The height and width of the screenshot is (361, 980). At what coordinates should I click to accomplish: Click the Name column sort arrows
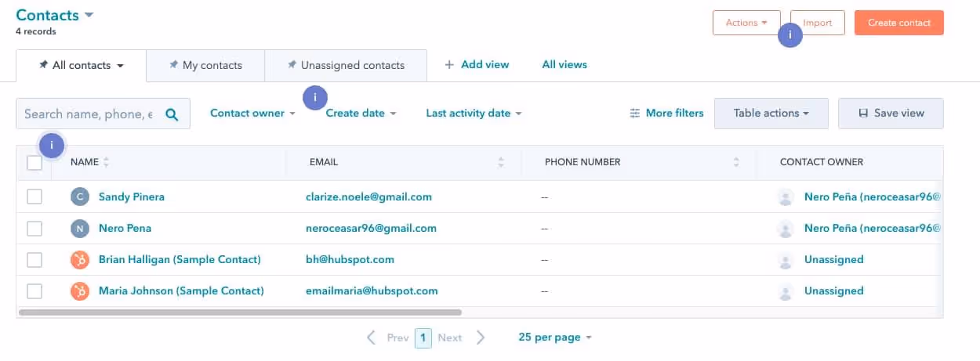coord(106,162)
